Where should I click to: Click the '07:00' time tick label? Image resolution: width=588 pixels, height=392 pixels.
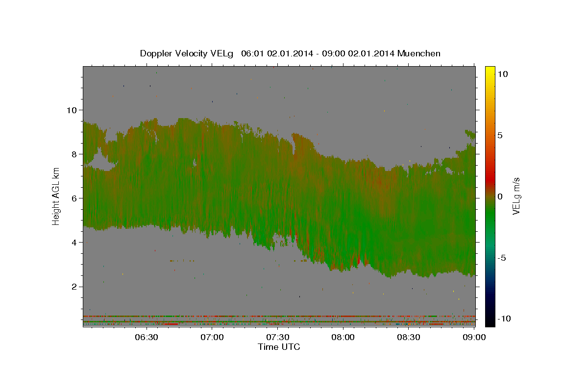(x=212, y=337)
